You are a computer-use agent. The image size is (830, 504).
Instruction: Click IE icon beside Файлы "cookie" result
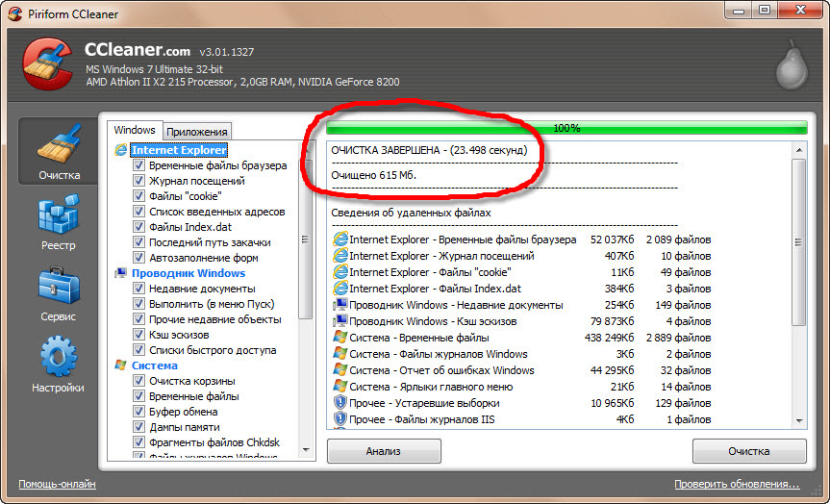point(340,272)
